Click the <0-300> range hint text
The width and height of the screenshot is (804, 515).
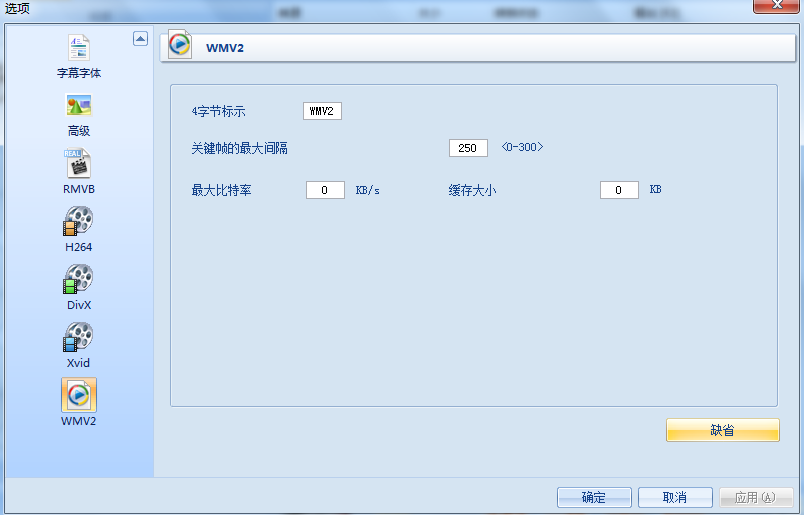(522, 147)
